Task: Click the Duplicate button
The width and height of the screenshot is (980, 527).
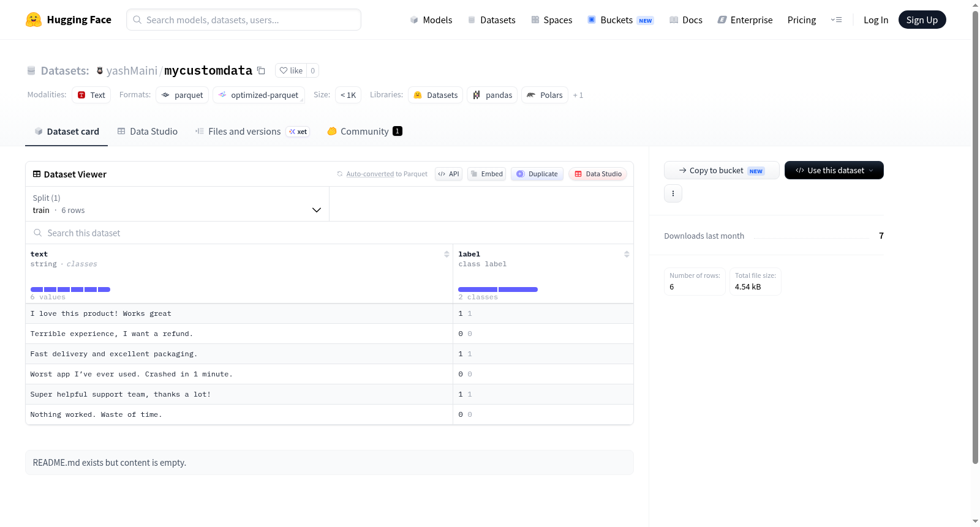Action: coord(537,174)
